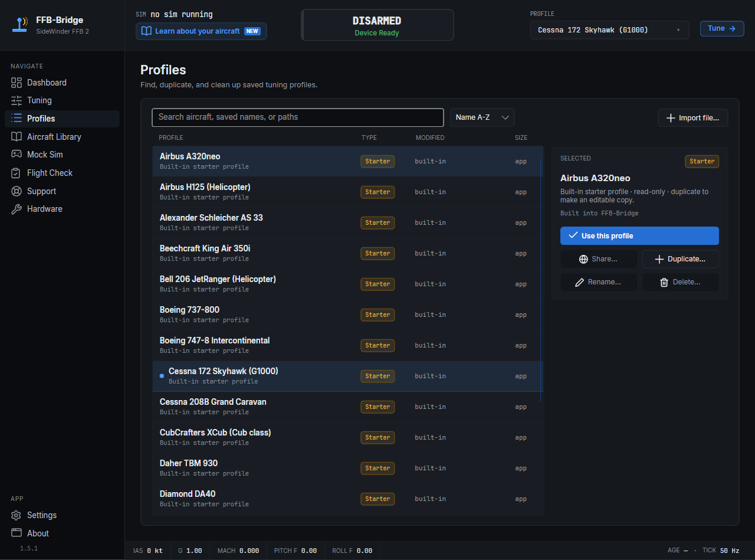Select the Alexander Schleicher AS 33 profile

[x=347, y=222]
